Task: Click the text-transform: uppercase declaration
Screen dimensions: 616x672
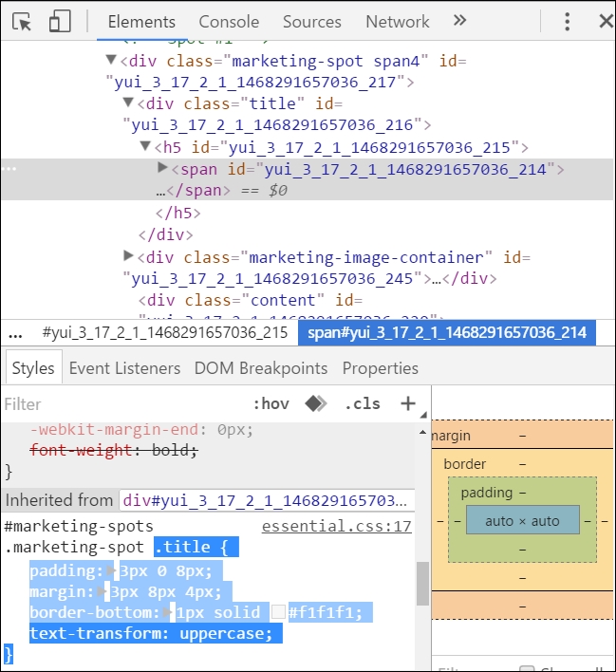Action: (x=151, y=633)
